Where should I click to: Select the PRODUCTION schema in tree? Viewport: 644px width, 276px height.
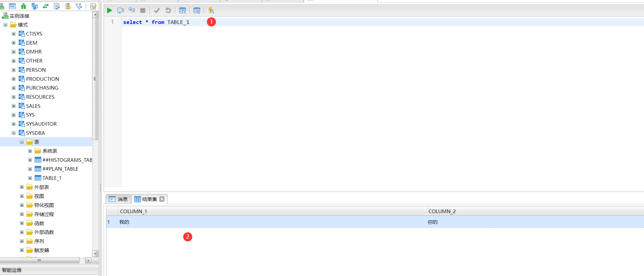coord(43,79)
